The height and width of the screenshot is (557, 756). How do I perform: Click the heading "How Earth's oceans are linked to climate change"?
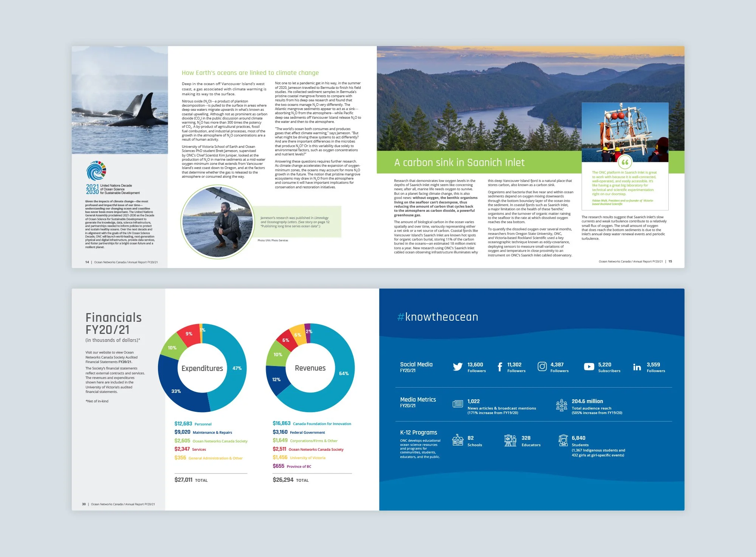pyautogui.click(x=250, y=73)
